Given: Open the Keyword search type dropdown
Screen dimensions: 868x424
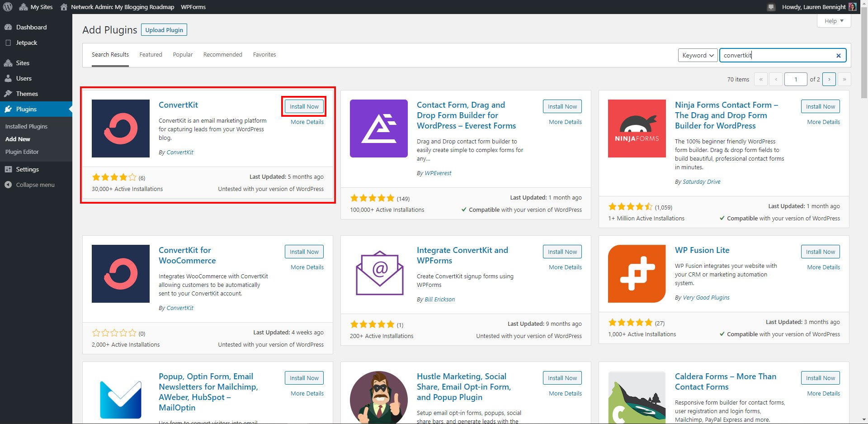Looking at the screenshot, I should [x=698, y=55].
